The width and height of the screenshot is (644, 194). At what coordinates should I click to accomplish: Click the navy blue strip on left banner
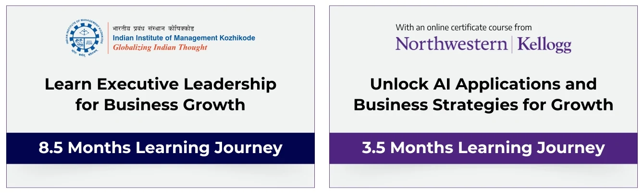coord(161,148)
